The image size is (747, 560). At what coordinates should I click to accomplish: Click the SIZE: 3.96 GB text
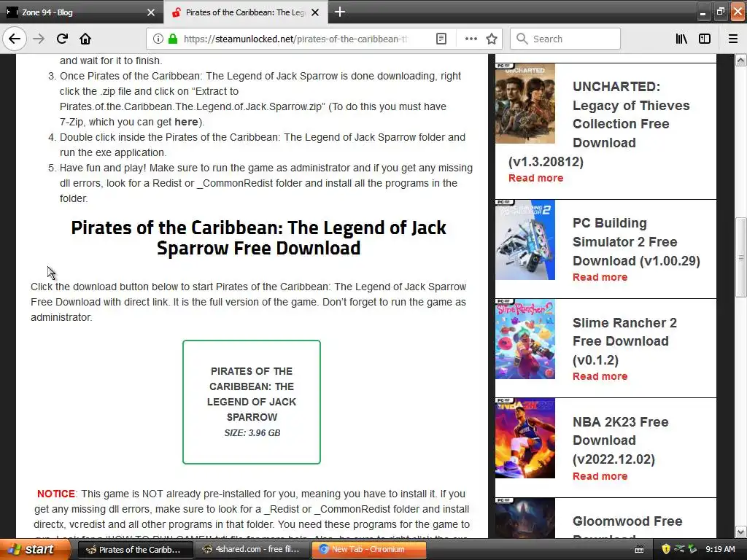point(252,433)
